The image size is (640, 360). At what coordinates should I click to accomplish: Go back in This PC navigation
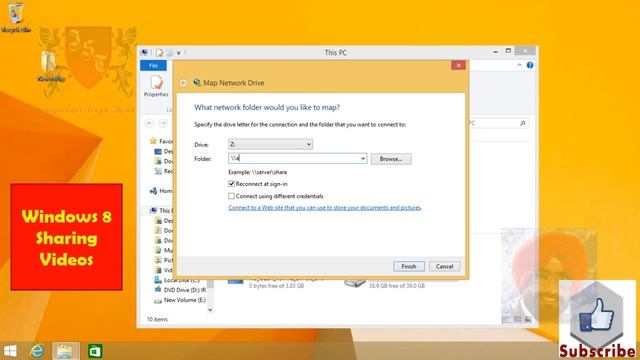point(149,123)
